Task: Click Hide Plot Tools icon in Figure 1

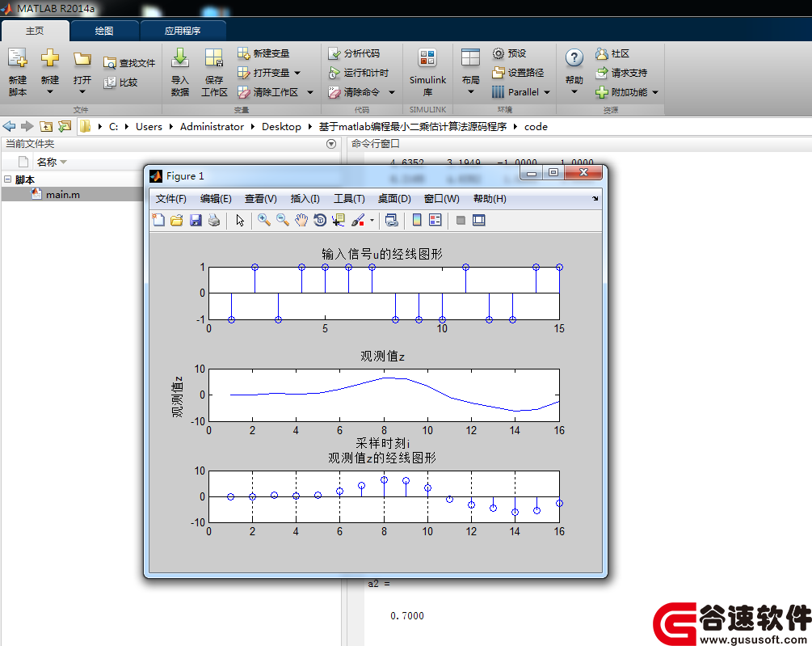Action: click(x=461, y=220)
